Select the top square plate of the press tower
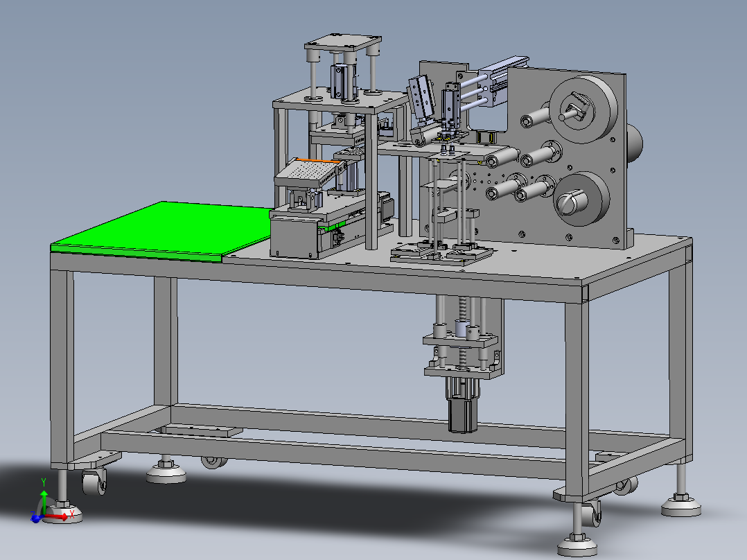The width and height of the screenshot is (747, 560). pyautogui.click(x=343, y=42)
